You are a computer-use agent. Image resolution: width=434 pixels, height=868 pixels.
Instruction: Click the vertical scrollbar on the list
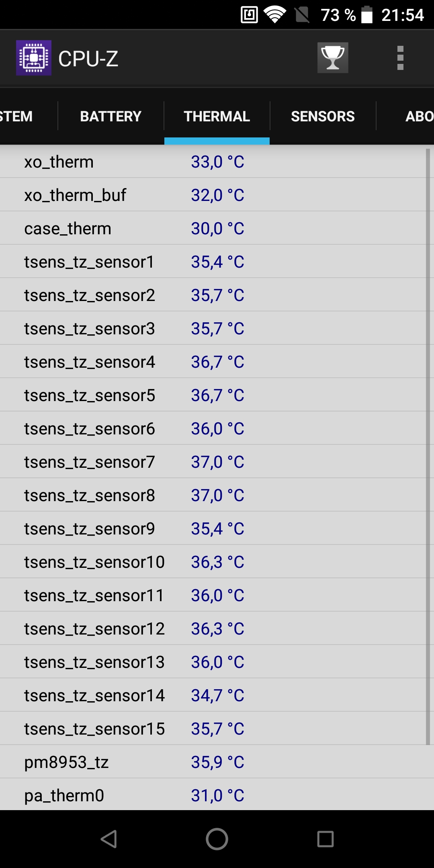coord(428,446)
